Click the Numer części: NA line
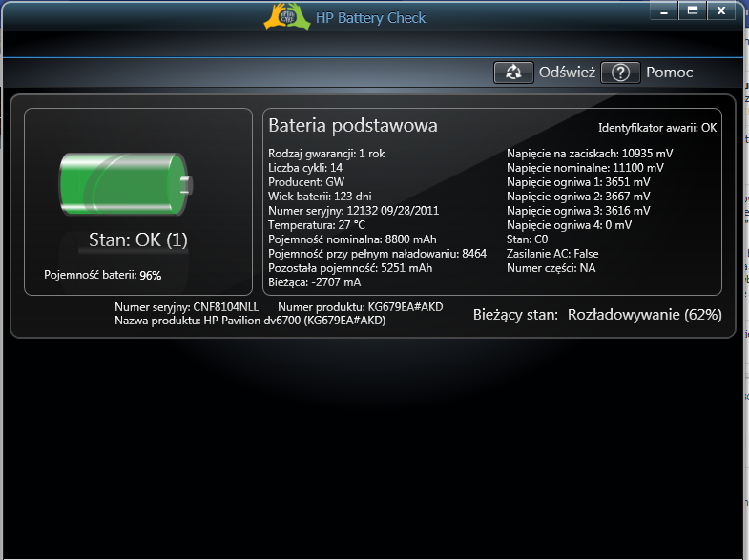This screenshot has height=560, width=749. coord(551,268)
